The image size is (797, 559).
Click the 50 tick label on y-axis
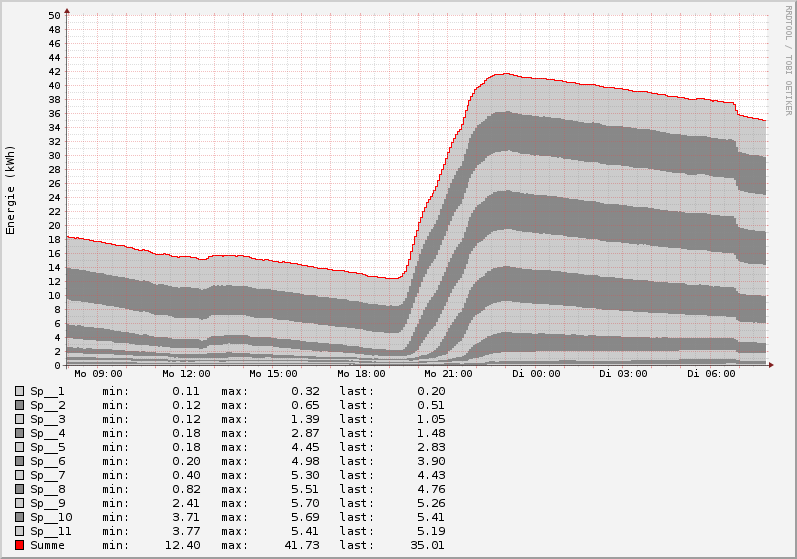click(55, 16)
